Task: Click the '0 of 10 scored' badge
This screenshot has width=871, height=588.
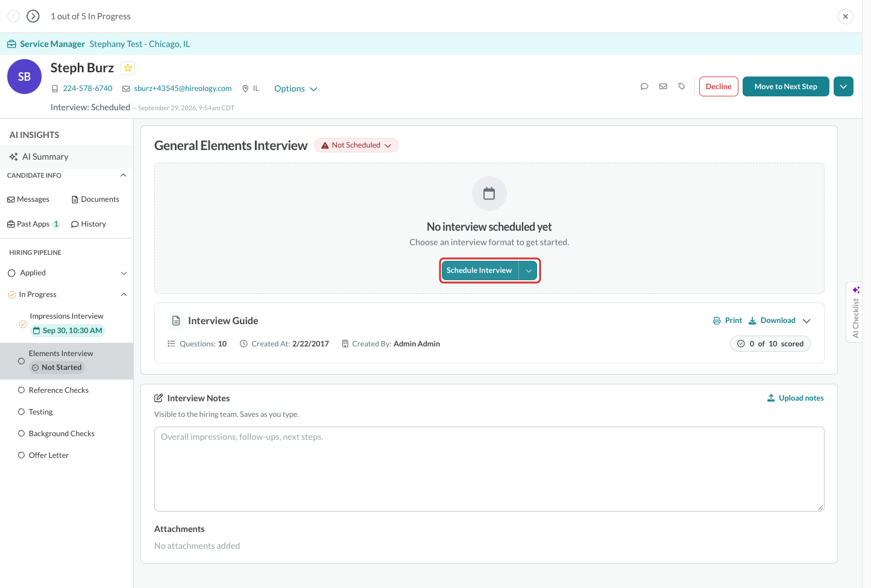Action: 770,344
